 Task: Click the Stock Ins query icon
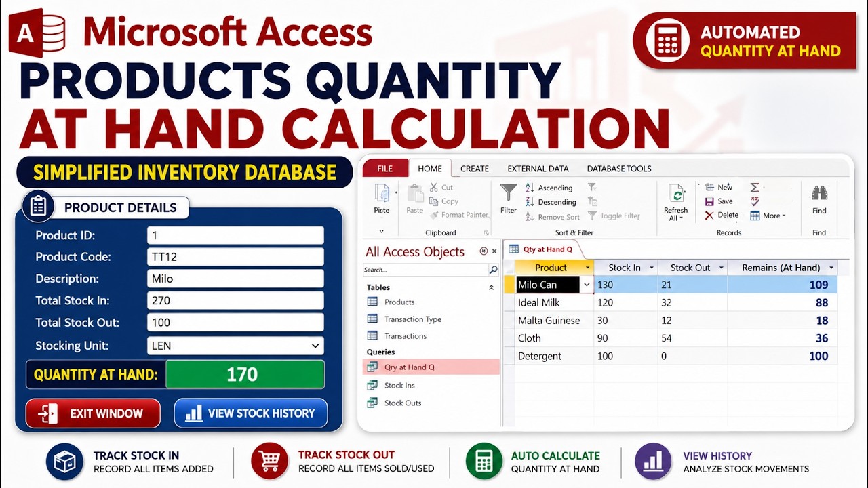click(372, 385)
